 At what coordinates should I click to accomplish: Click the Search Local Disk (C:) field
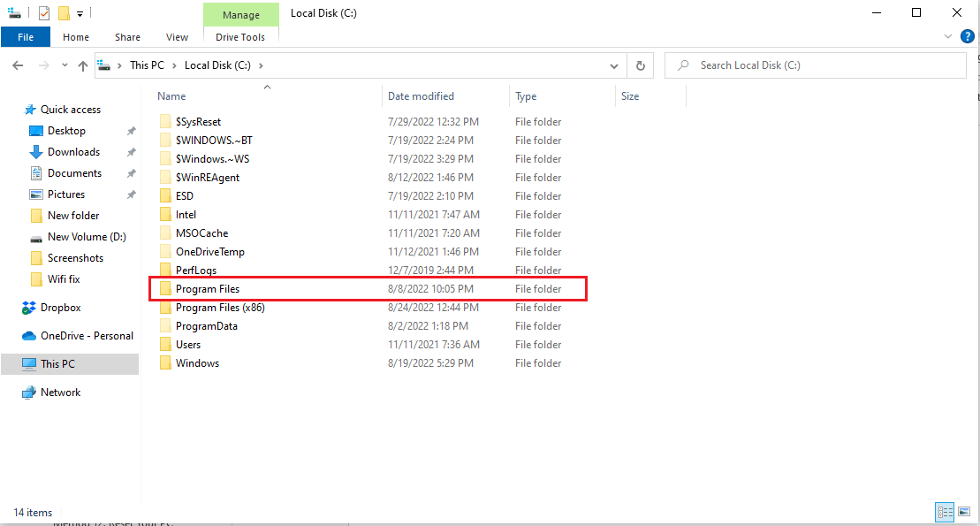tap(816, 65)
